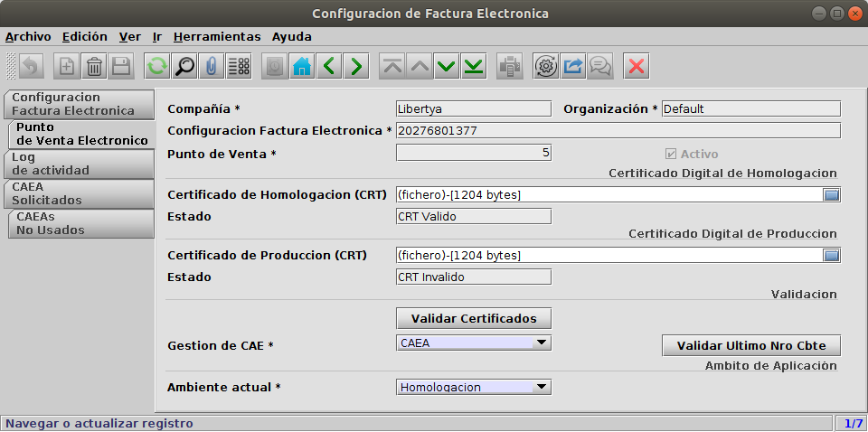Go to Home menu via house icon
868x432 pixels.
click(x=302, y=67)
